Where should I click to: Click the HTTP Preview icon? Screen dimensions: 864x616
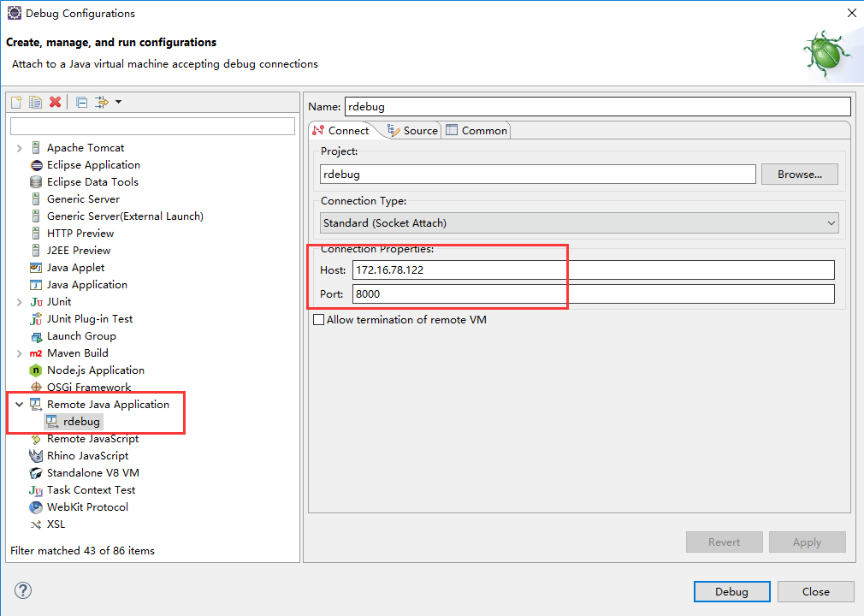click(x=36, y=233)
